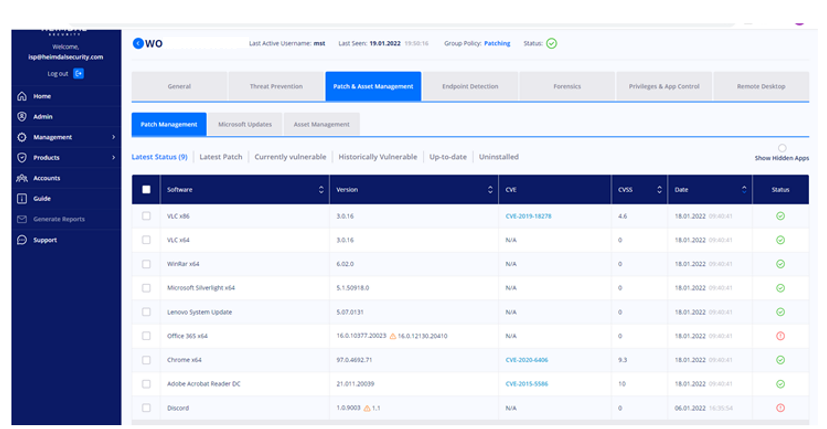Image resolution: width=827 pixels, height=429 pixels.
Task: Check the Adobe Acrobat Reader DC checkbox
Action: [146, 384]
